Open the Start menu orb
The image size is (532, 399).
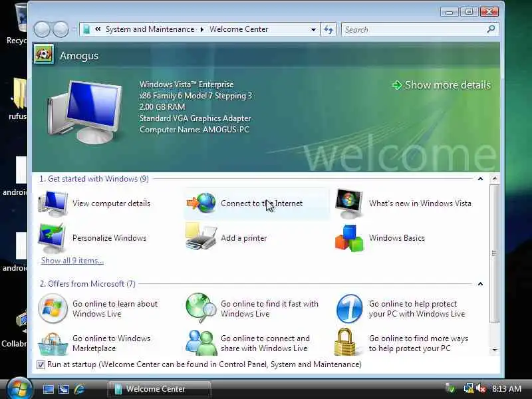pos(19,388)
